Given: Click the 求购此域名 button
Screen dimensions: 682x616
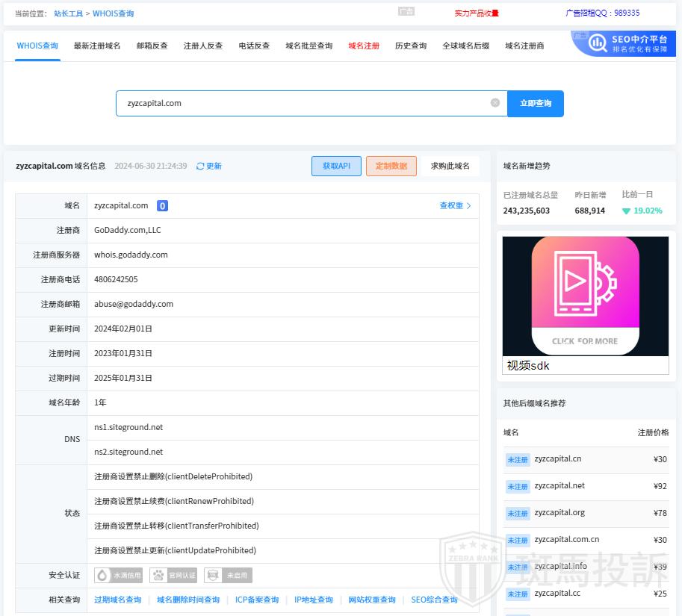Looking at the screenshot, I should coord(450,166).
